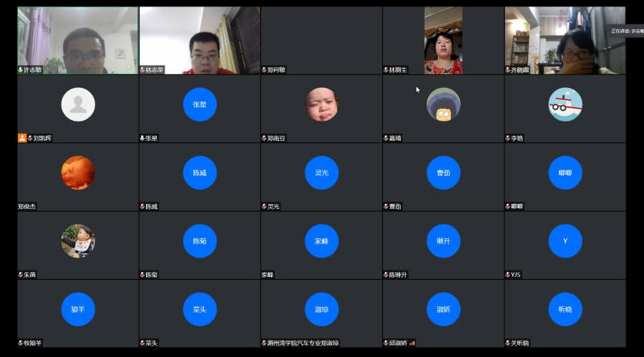The height and width of the screenshot is (357, 644).
Task: Click the name label 湄州湾学院汽车专业郑淑琼
Action: 303,343
